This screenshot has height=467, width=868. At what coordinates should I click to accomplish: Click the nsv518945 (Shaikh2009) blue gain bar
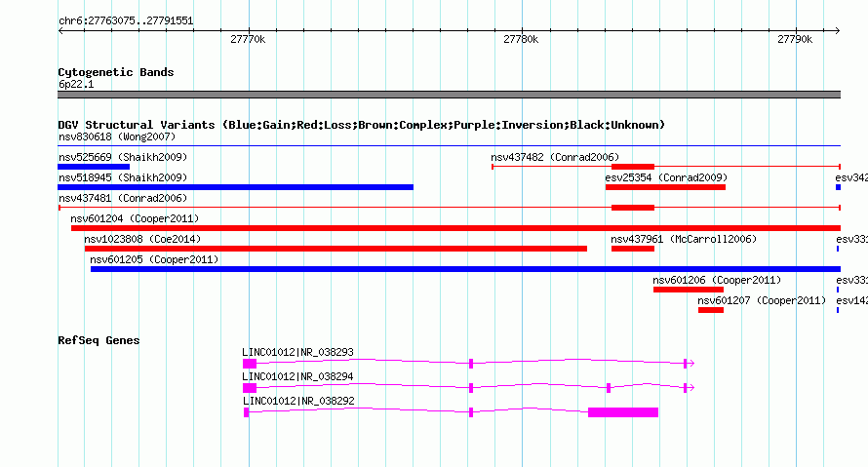[x=235, y=187]
